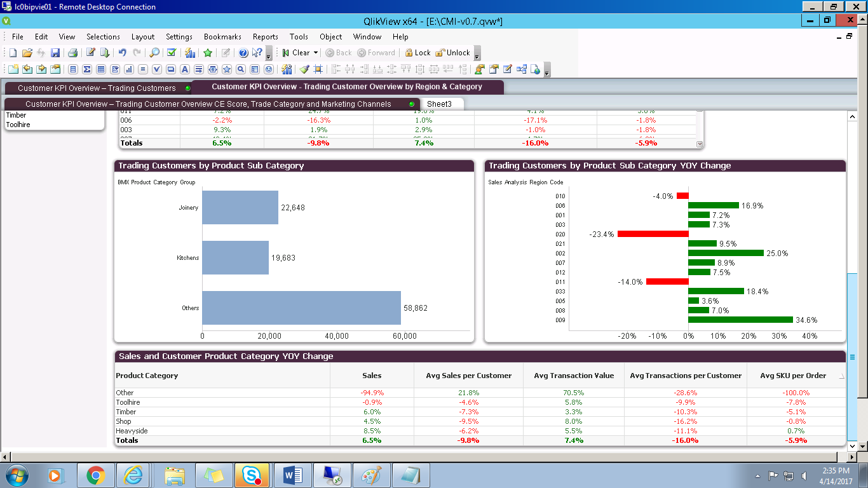Open the Table Viewer icon
This screenshot has height=488, width=868.
point(521,69)
